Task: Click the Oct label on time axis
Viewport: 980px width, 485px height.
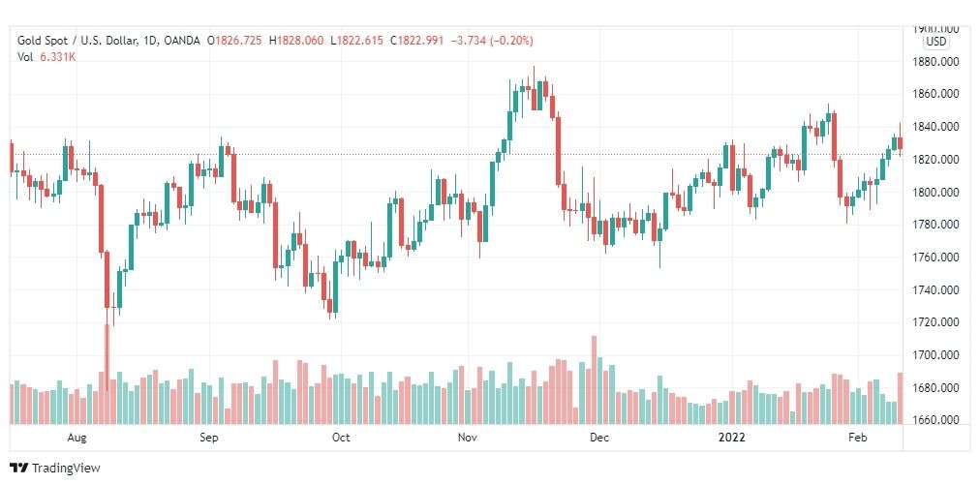Action: click(341, 438)
